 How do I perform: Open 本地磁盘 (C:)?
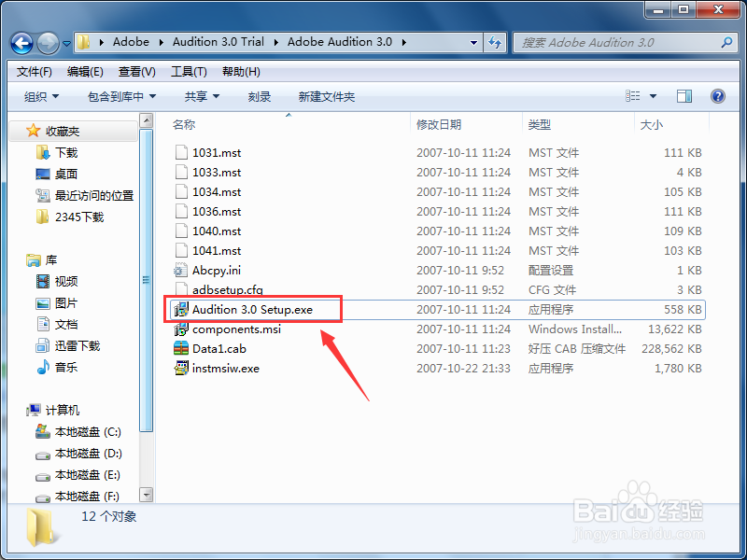tap(78, 432)
